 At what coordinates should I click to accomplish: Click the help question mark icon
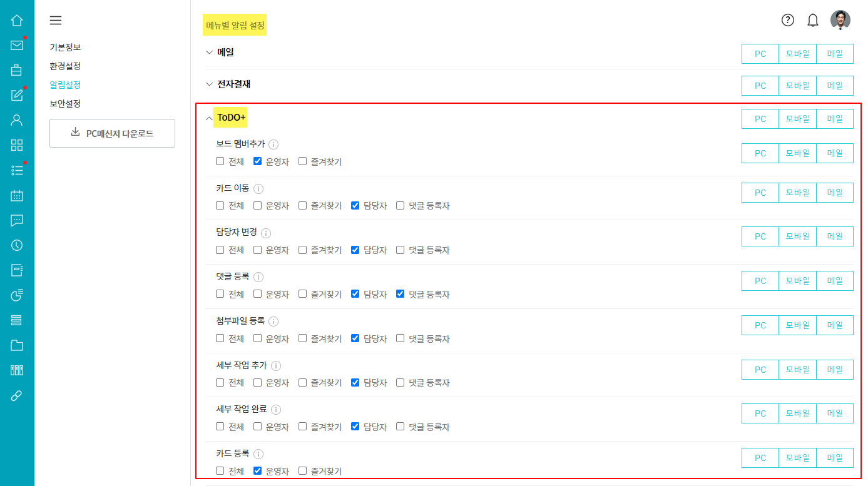(788, 20)
